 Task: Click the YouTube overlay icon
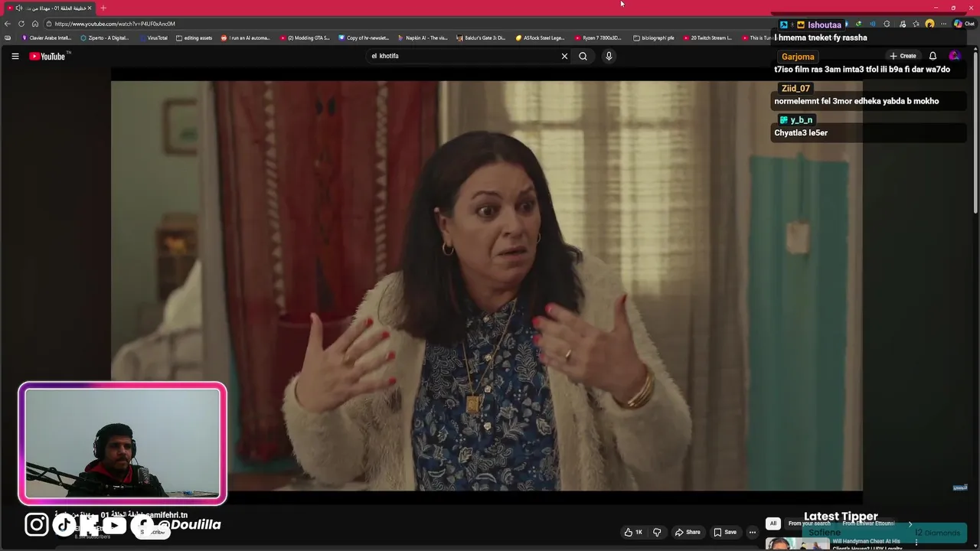114,524
